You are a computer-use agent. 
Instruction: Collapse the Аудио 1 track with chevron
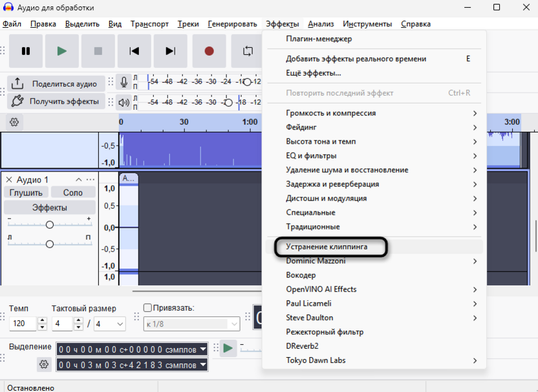point(79,180)
